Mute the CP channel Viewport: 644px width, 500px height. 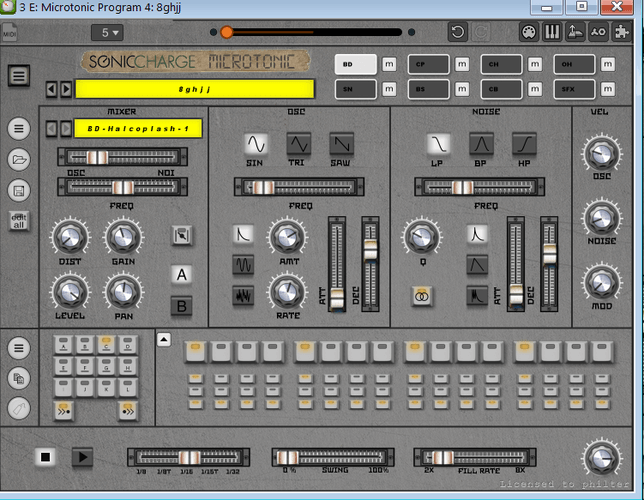[462, 64]
